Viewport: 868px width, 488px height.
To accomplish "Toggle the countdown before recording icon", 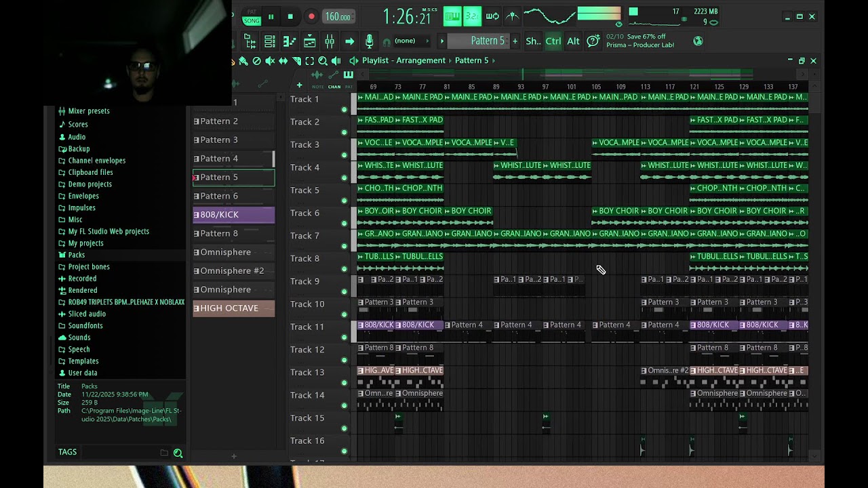I will point(473,16).
